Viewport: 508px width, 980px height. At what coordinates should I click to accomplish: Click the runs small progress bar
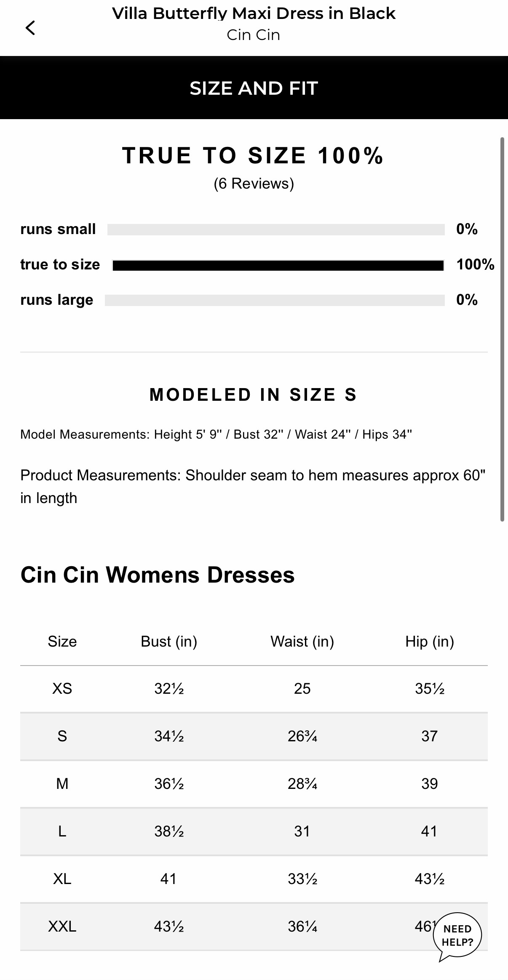276,229
